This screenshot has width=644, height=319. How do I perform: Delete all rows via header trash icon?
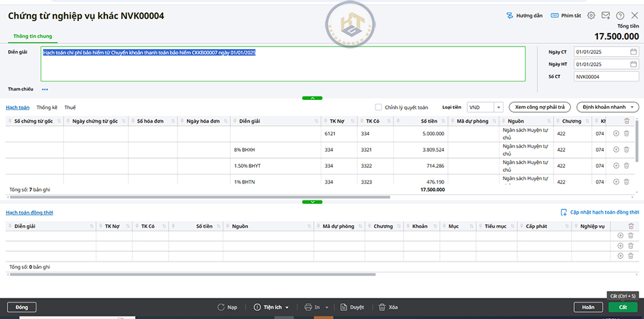click(x=626, y=121)
